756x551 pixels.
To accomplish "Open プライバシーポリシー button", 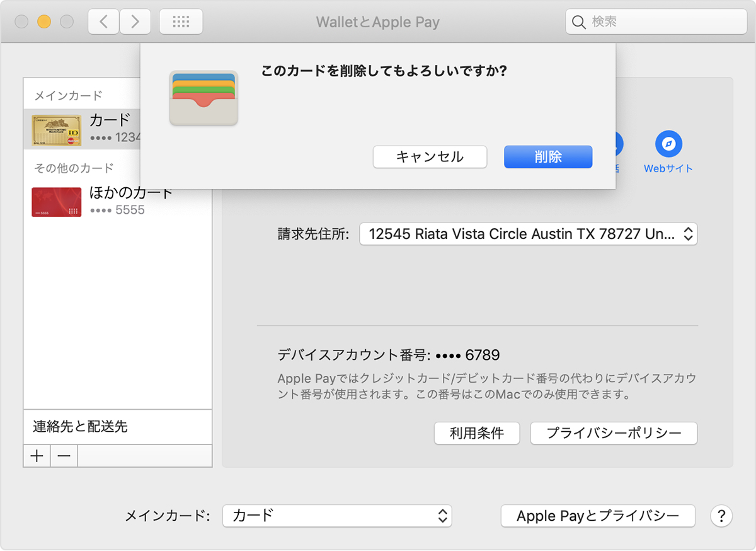I will (x=614, y=433).
